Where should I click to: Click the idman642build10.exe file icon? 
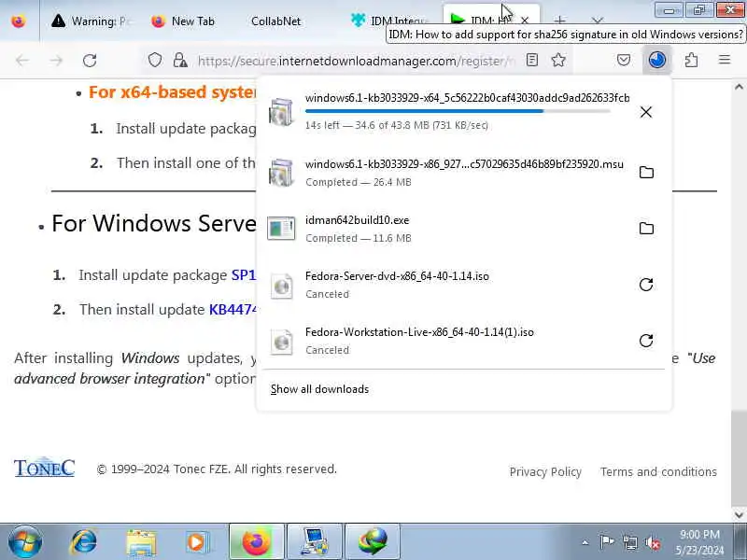pyautogui.click(x=281, y=229)
